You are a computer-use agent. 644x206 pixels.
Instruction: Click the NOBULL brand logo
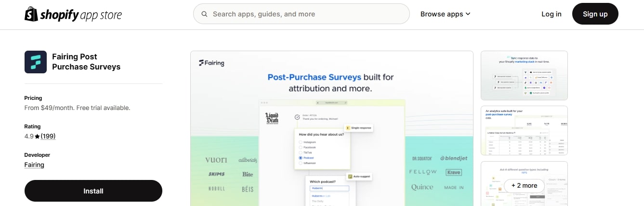pyautogui.click(x=216, y=188)
